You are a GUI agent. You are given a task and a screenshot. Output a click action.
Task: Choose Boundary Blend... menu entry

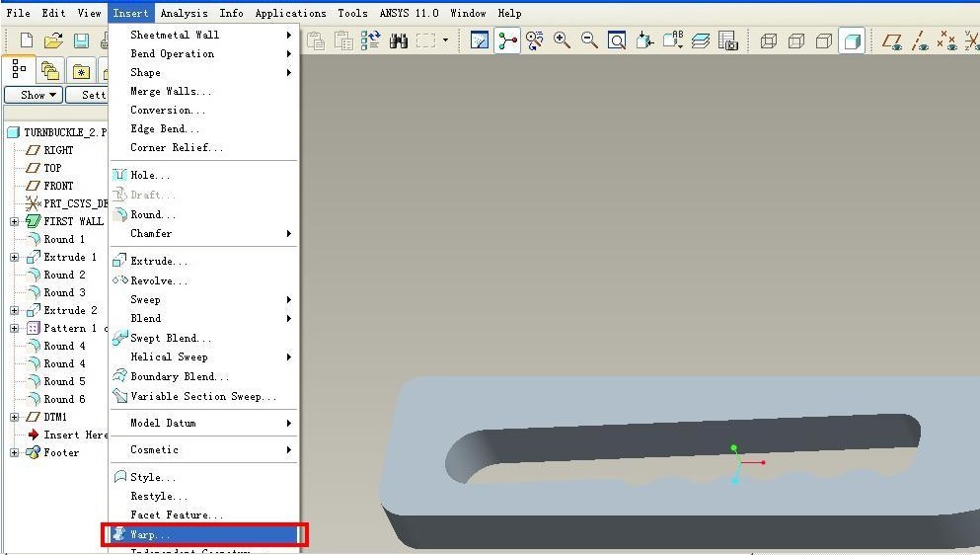tap(203, 376)
